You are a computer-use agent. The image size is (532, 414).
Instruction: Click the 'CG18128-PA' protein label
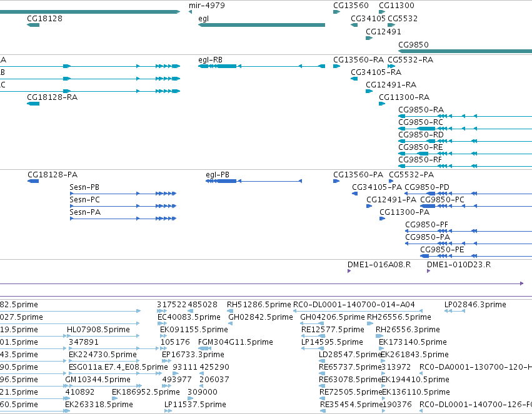pyautogui.click(x=53, y=175)
